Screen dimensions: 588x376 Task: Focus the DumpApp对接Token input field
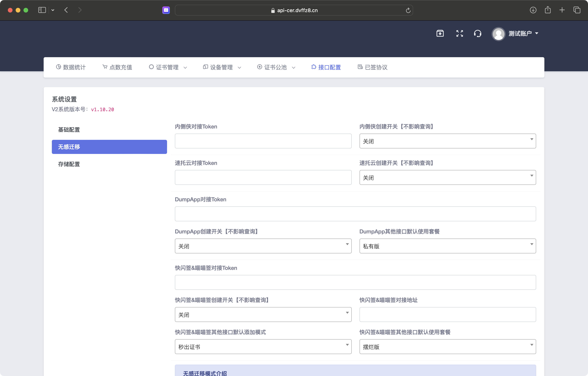355,214
